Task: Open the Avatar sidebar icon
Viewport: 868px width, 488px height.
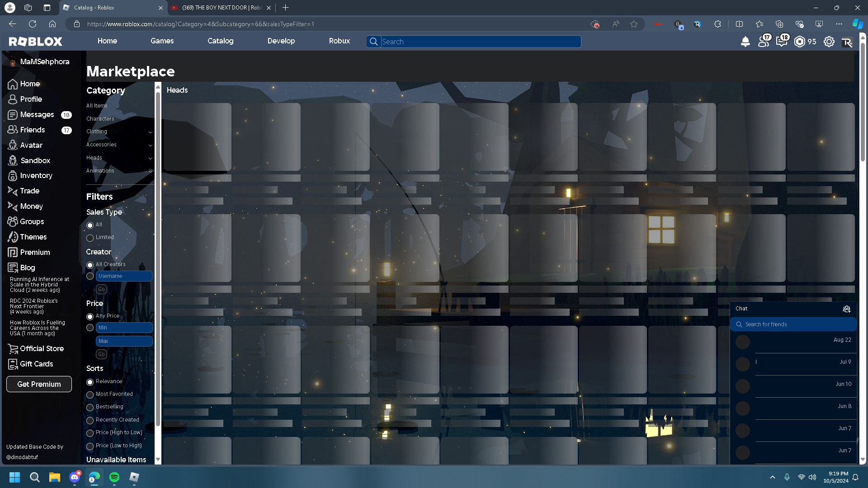Action: point(13,145)
